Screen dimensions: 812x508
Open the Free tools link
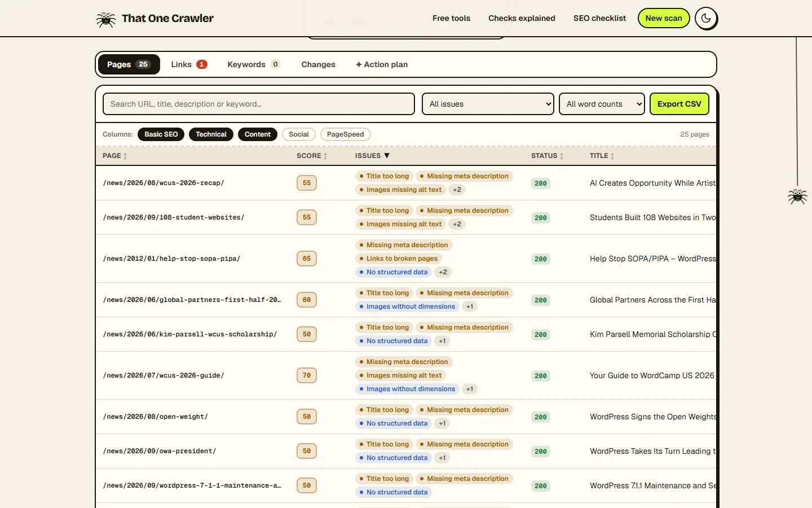pos(451,18)
